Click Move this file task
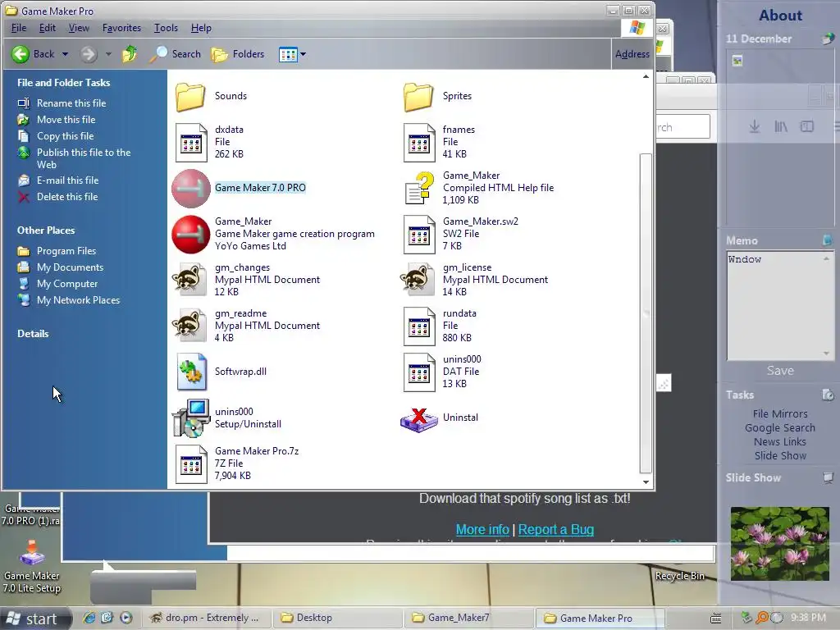Viewport: 840px width, 630px height. point(66,120)
